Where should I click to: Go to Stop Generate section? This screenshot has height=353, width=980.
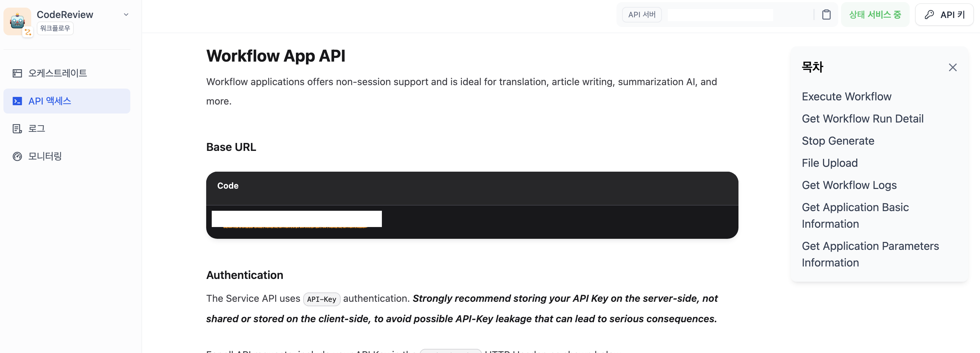838,141
